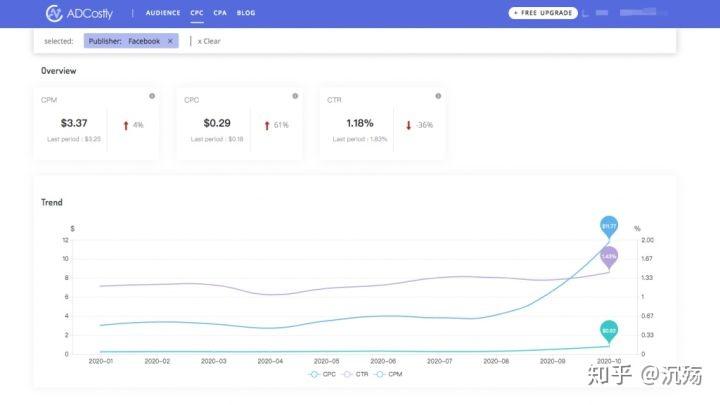Image resolution: width=720 pixels, height=405 pixels.
Task: Click the 2020-07 axis label
Action: [439, 361]
